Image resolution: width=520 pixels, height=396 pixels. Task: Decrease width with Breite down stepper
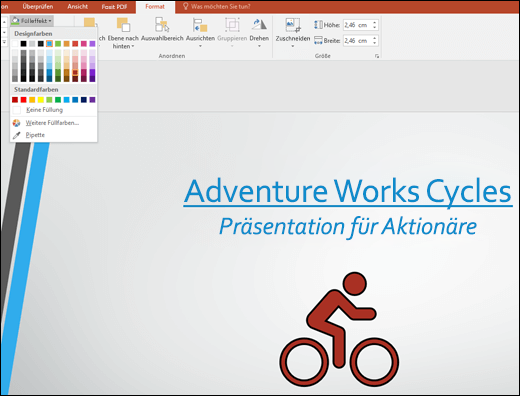tap(375, 43)
